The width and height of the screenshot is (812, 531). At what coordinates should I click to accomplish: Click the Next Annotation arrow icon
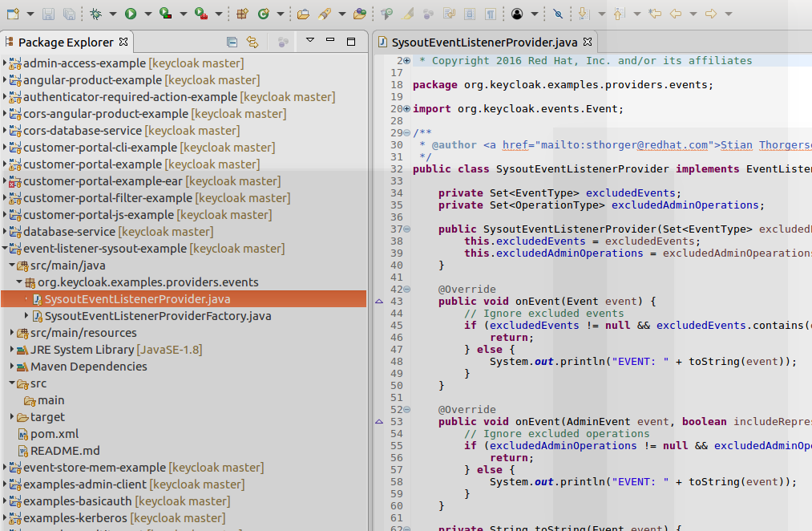pos(583,14)
